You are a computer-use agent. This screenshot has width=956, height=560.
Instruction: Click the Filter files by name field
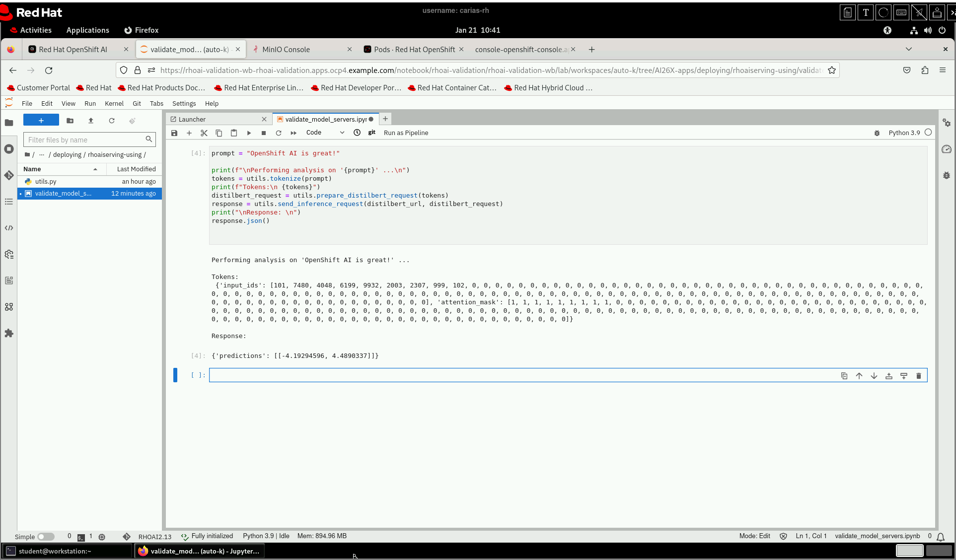coord(85,140)
